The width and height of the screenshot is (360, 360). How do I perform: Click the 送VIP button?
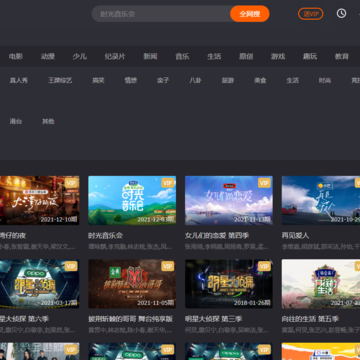pos(310,14)
